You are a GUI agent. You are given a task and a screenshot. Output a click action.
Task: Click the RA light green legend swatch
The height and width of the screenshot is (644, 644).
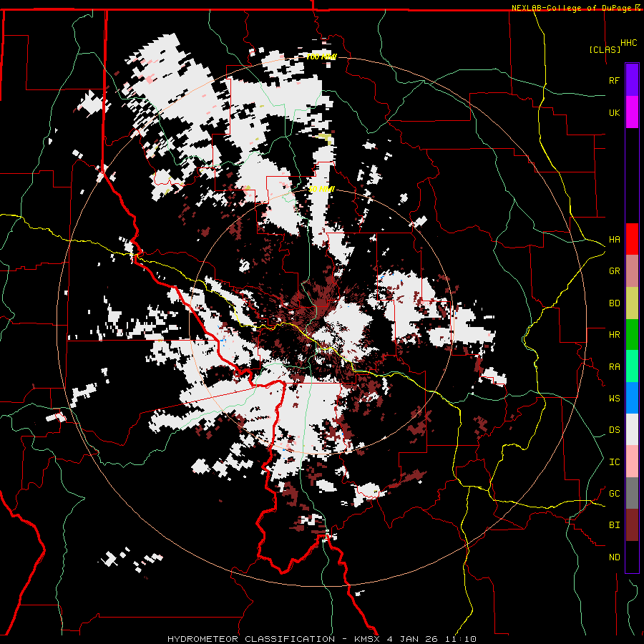632,366
